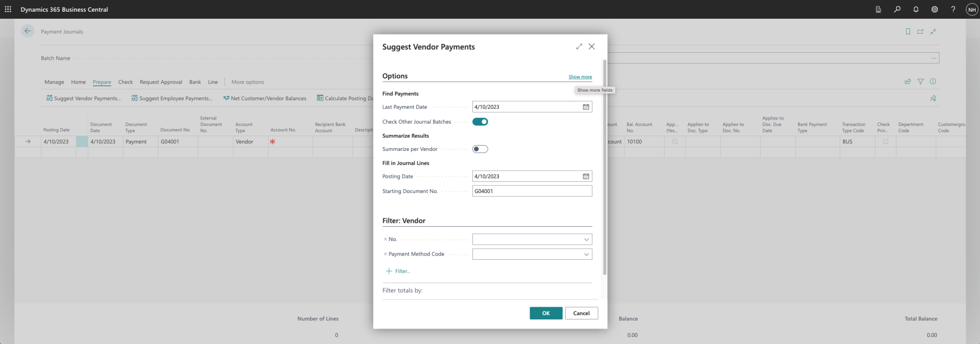The image size is (980, 344).
Task: Select the Vendor account type cell
Action: [250, 141]
